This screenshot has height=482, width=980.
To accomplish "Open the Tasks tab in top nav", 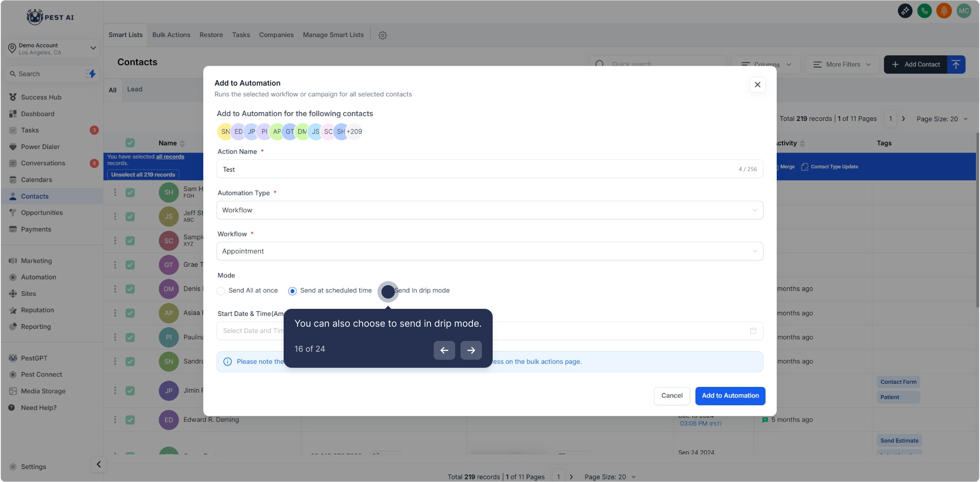I will click(241, 35).
